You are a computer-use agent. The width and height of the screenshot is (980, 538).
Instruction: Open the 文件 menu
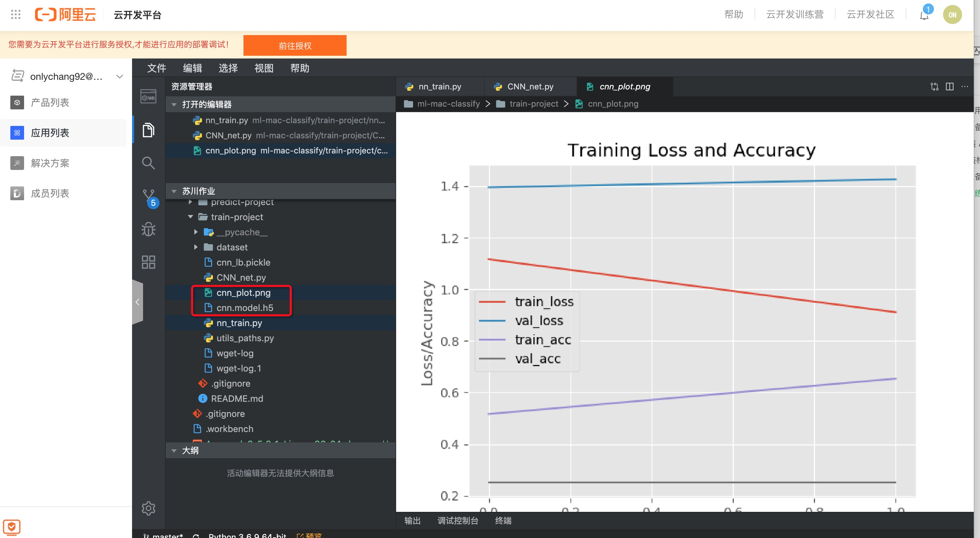tap(156, 68)
